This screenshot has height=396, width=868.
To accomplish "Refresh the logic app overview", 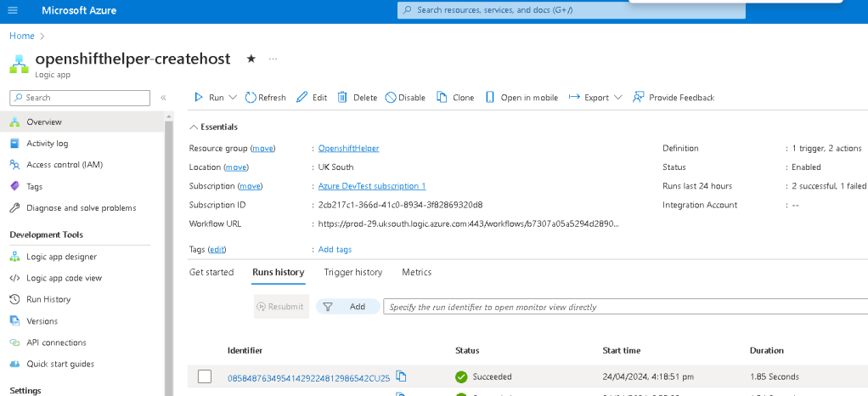I will tap(265, 98).
